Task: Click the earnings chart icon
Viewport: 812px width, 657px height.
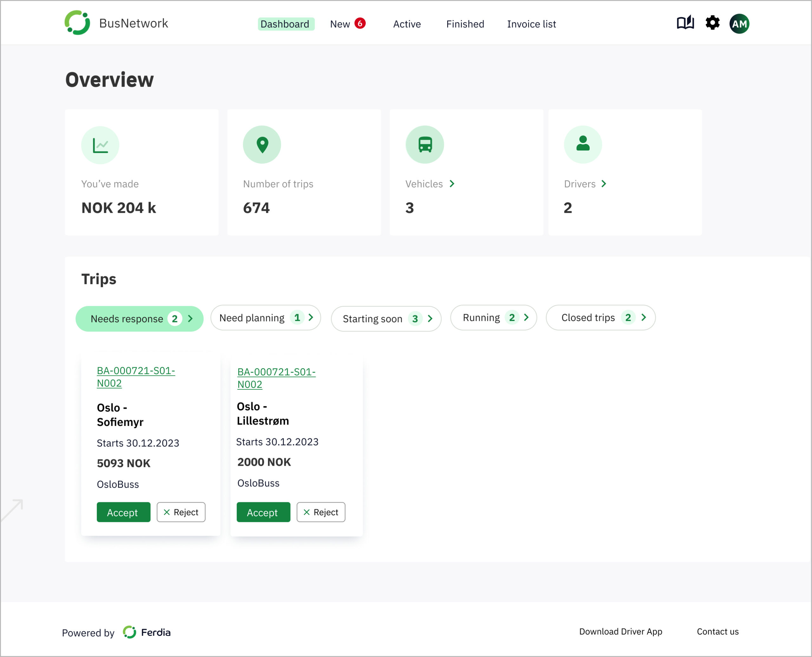Action: pyautogui.click(x=100, y=145)
